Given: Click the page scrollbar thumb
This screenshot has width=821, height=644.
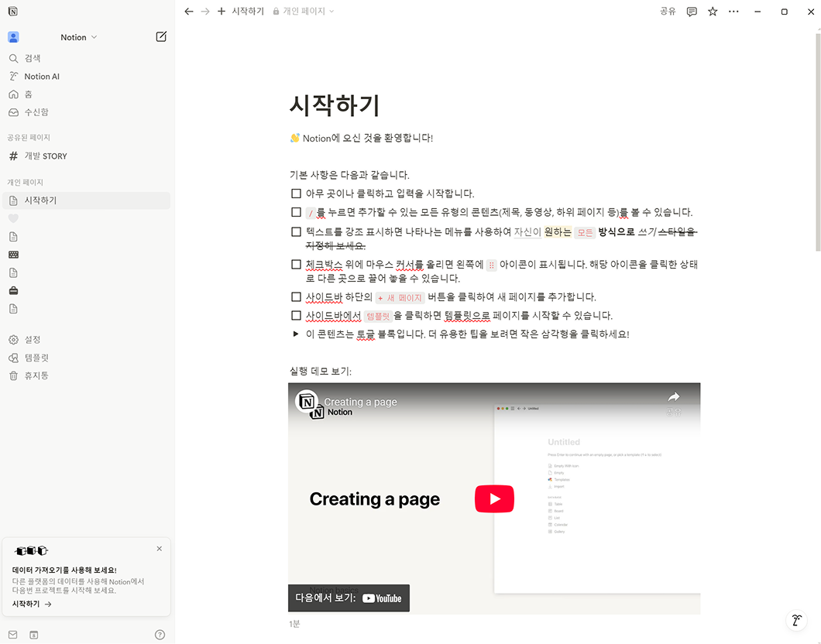Looking at the screenshot, I should [x=818, y=142].
